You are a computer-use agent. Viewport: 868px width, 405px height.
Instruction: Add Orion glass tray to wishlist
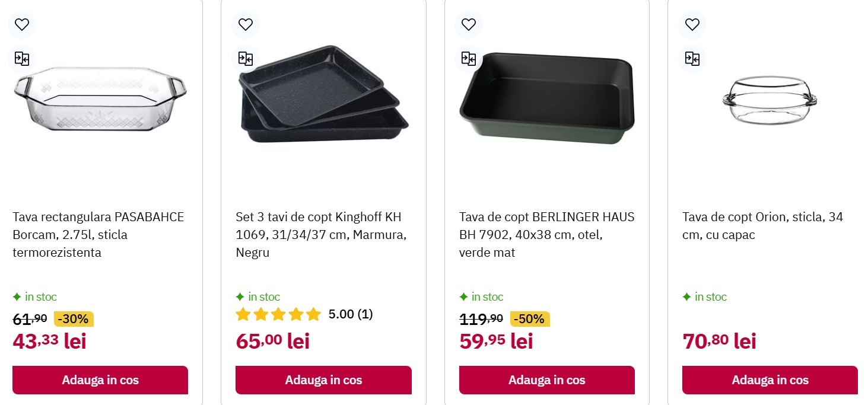[692, 24]
